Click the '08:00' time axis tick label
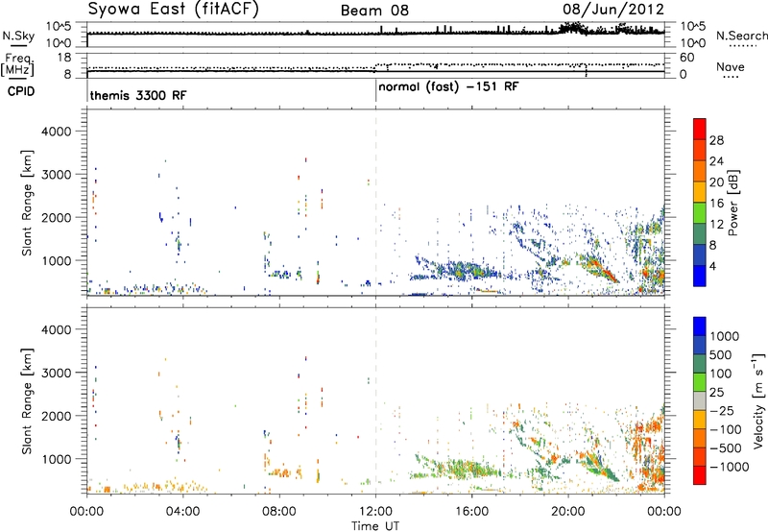Viewport: 768px width, 532px height. 279,512
